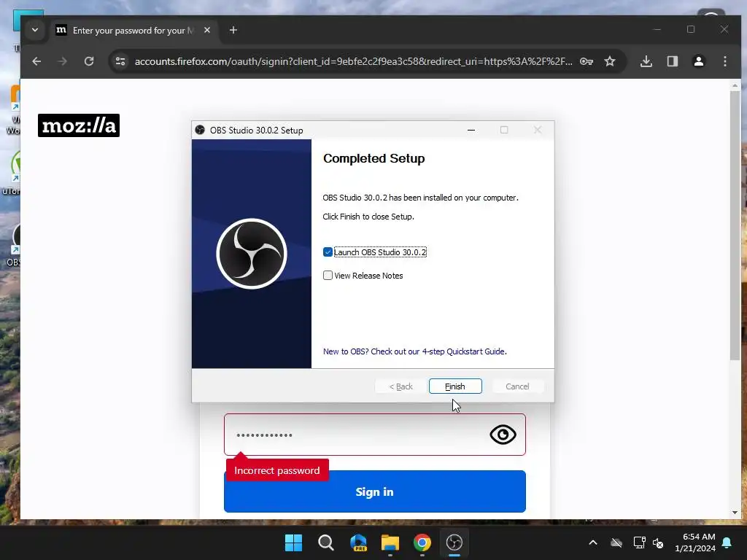This screenshot has height=560, width=747.
Task: Open Chrome profile avatar icon
Action: point(698,61)
